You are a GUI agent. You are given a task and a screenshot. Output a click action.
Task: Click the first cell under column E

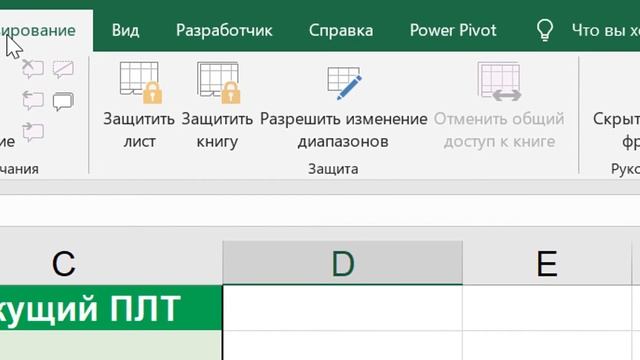coord(547,308)
